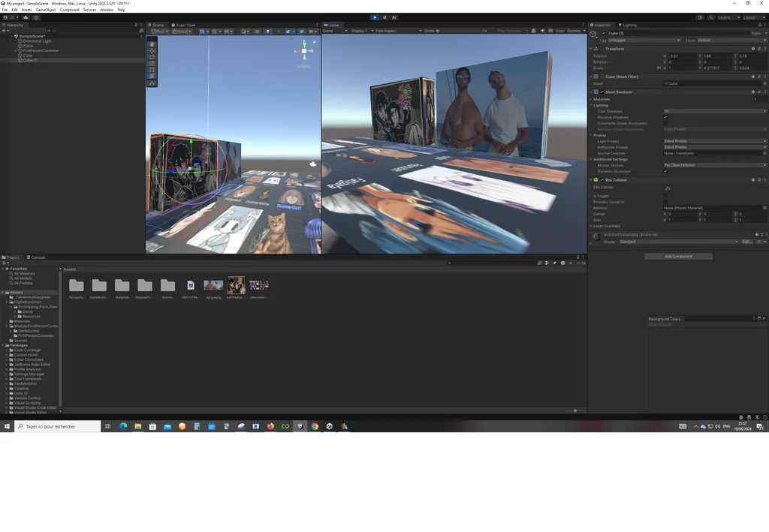The height and width of the screenshot is (532, 769).
Task: Uncheck Receive Shadows
Action: (665, 118)
